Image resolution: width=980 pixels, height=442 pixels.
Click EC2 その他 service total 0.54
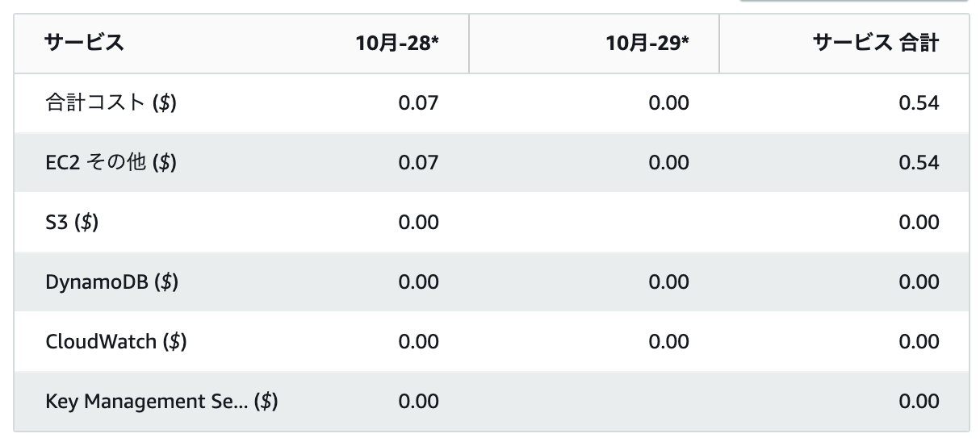pos(919,163)
